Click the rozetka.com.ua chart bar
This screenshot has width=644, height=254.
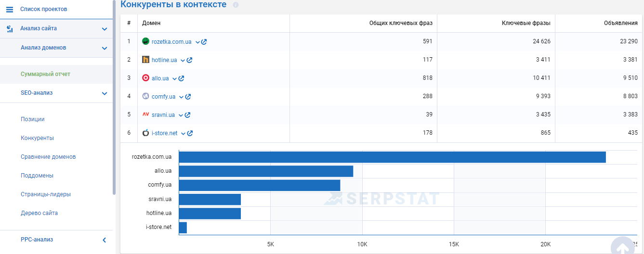tap(392, 157)
